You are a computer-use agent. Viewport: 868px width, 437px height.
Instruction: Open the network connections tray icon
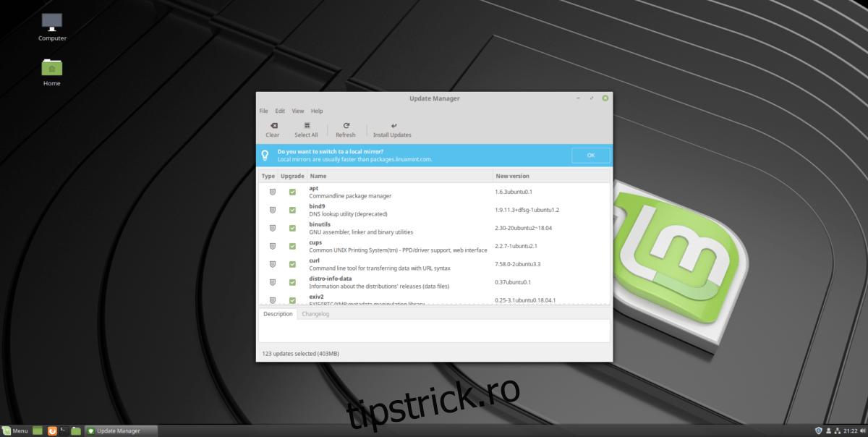838,430
